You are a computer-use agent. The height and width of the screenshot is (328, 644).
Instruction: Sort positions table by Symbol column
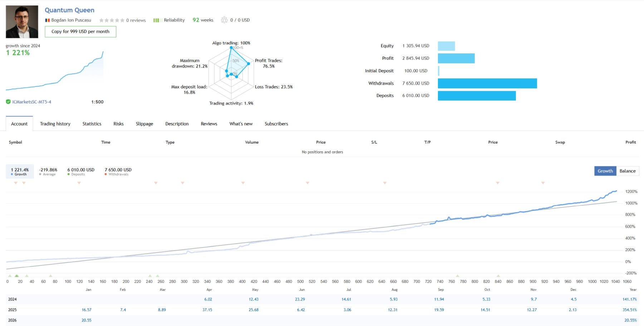tap(15, 142)
